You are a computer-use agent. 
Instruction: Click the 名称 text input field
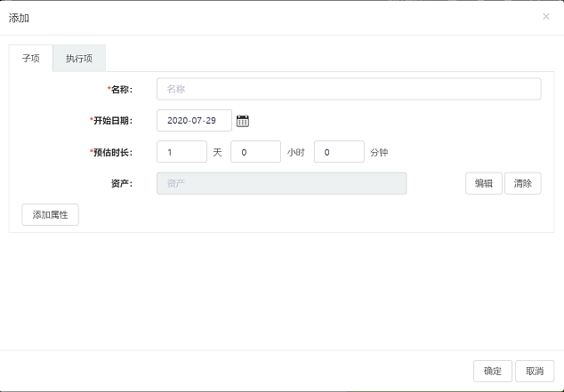click(348, 89)
